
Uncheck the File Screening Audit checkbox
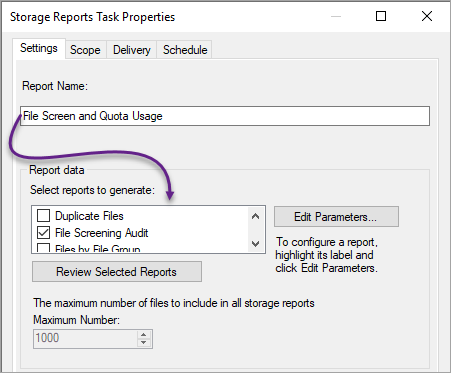pos(43,233)
